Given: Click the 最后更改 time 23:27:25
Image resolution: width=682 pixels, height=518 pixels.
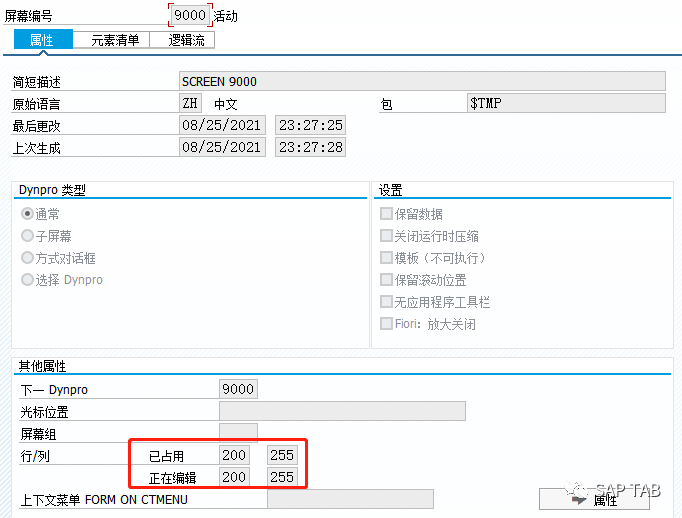Looking at the screenshot, I should (x=311, y=125).
